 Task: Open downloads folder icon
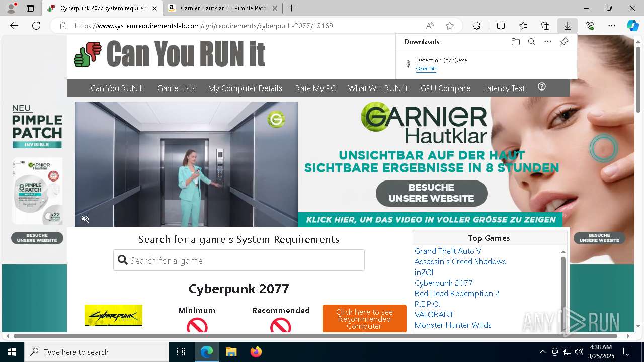[515, 42]
